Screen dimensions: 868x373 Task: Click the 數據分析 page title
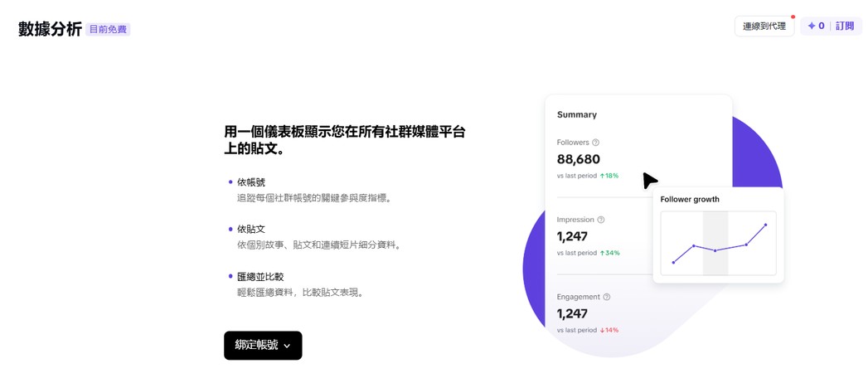click(50, 29)
